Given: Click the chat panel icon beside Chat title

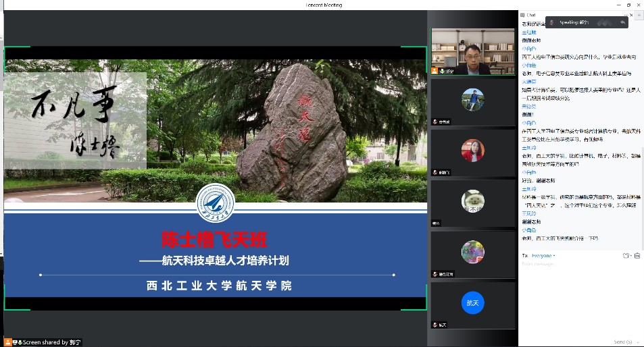Looking at the screenshot, I should click(x=522, y=15).
